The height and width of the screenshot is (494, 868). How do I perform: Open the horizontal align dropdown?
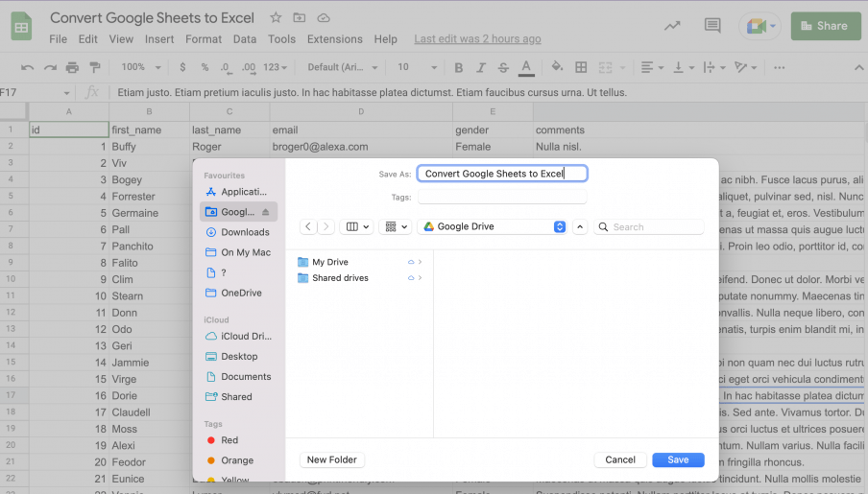[652, 67]
